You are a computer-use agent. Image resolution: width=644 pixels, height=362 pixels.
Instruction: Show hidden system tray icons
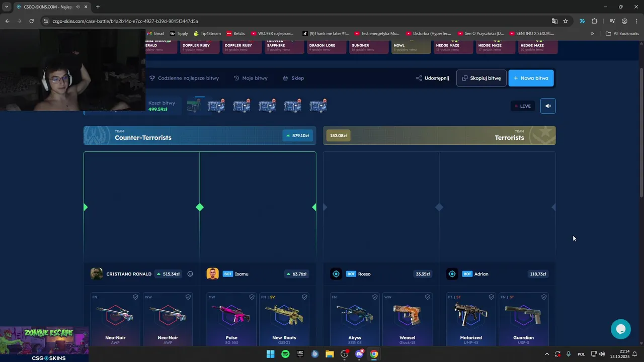[547, 354]
